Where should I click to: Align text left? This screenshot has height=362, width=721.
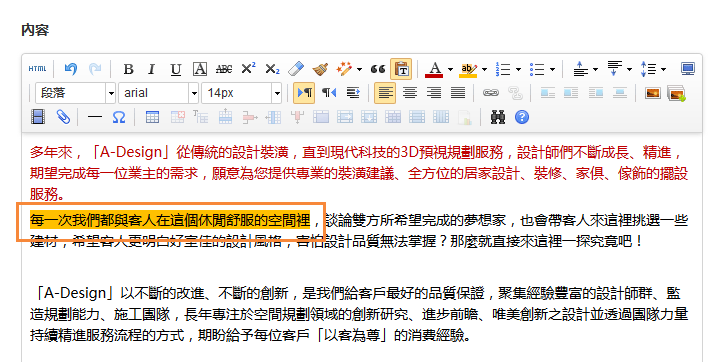[x=385, y=93]
